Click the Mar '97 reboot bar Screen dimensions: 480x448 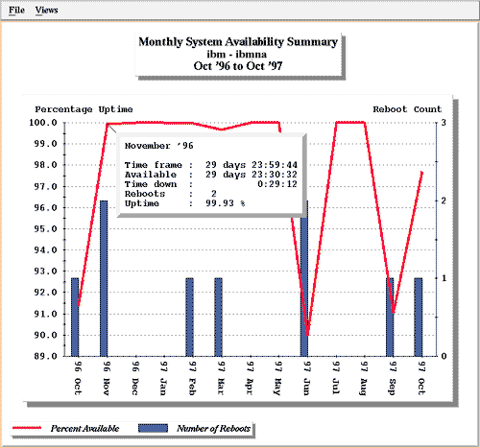[x=218, y=317]
